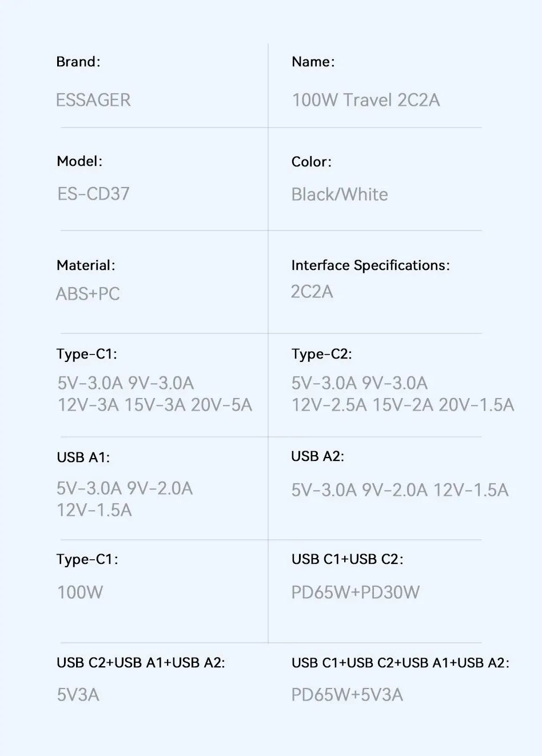Click the USB A1 label
542x756 pixels.
pyautogui.click(x=83, y=457)
